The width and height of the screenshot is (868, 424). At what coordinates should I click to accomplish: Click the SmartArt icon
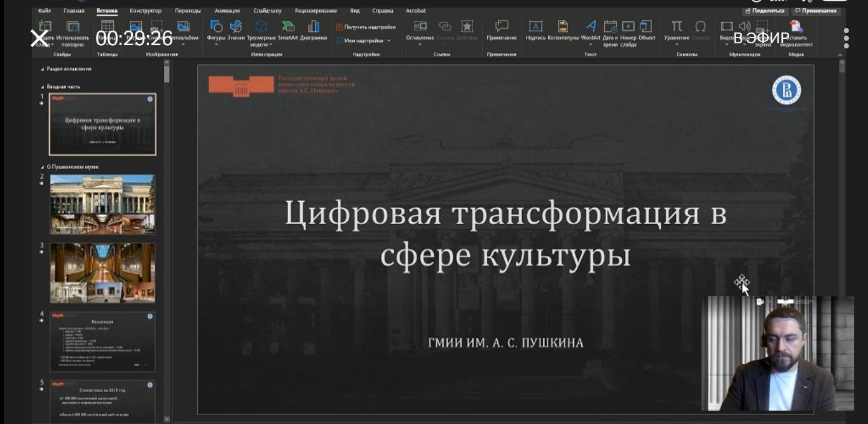[288, 26]
